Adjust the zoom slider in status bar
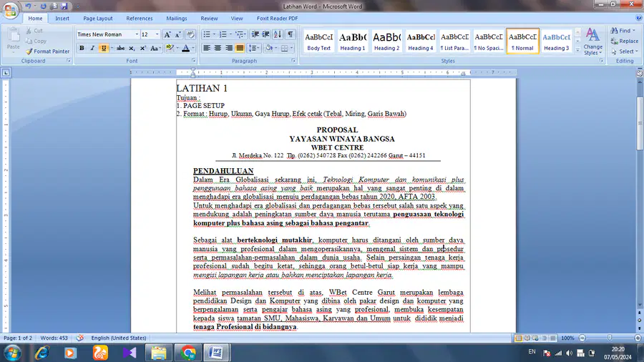 coord(610,338)
